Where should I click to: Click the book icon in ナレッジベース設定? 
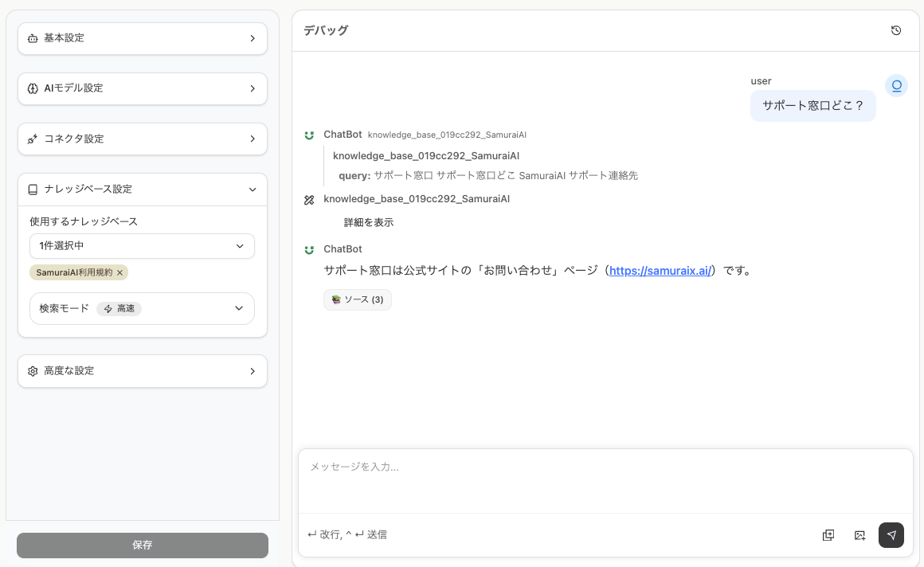click(33, 190)
